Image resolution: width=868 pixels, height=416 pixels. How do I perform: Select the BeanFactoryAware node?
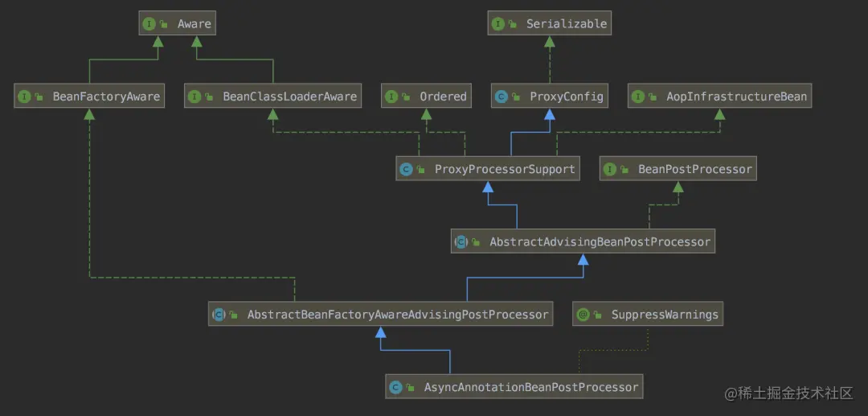(89, 97)
